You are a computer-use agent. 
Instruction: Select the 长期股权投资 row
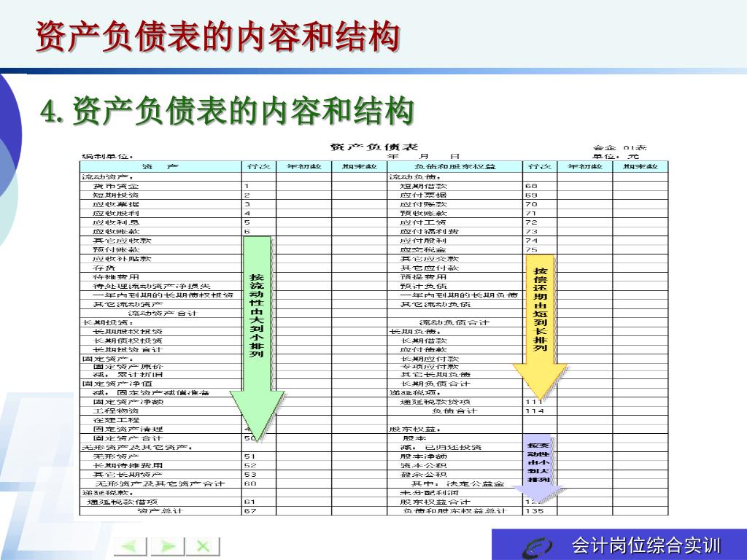coord(128,331)
